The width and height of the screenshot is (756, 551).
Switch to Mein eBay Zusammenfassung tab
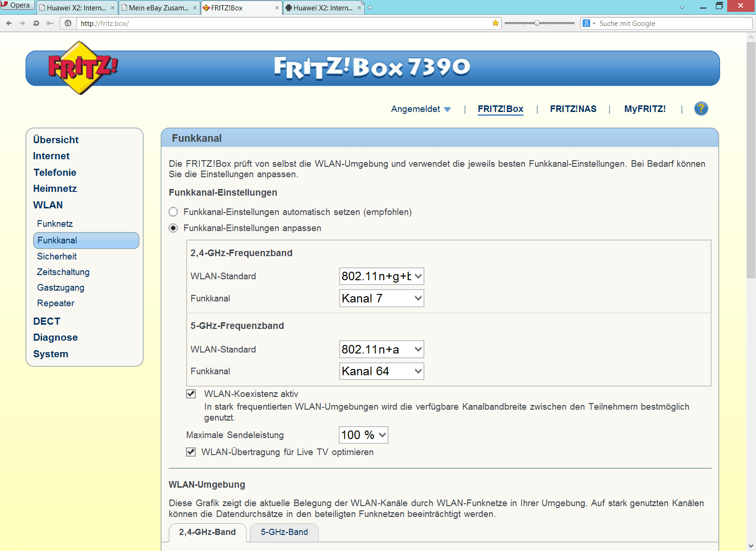pyautogui.click(x=159, y=8)
